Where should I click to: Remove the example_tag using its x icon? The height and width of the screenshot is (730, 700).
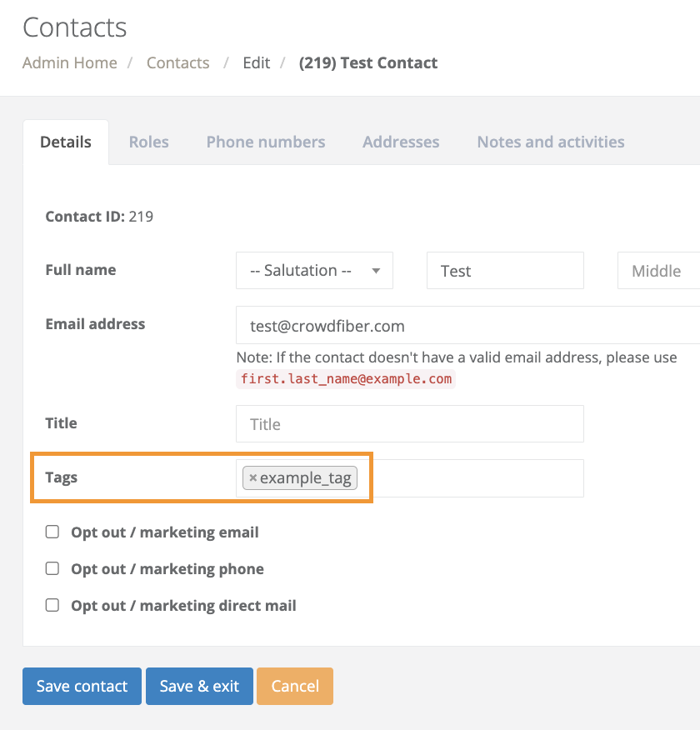click(253, 478)
